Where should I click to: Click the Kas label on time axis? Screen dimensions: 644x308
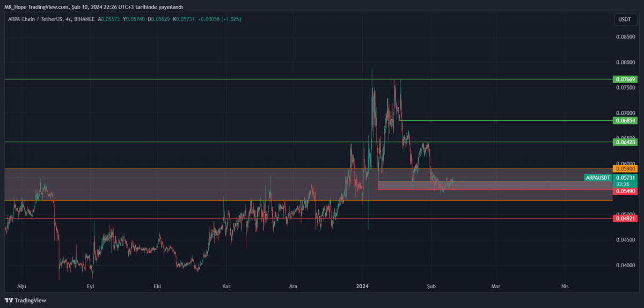(226, 287)
